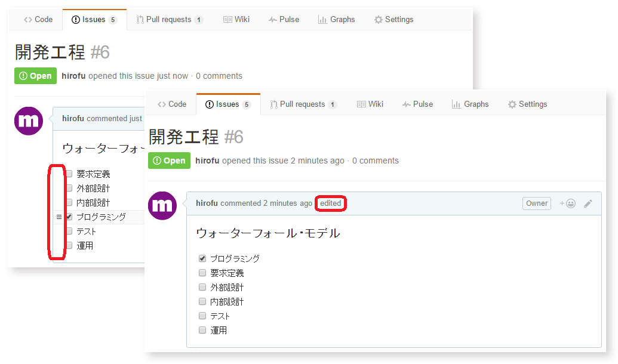618x364 pixels.
Task: Click the purple avatar in the back window
Action: click(x=28, y=121)
